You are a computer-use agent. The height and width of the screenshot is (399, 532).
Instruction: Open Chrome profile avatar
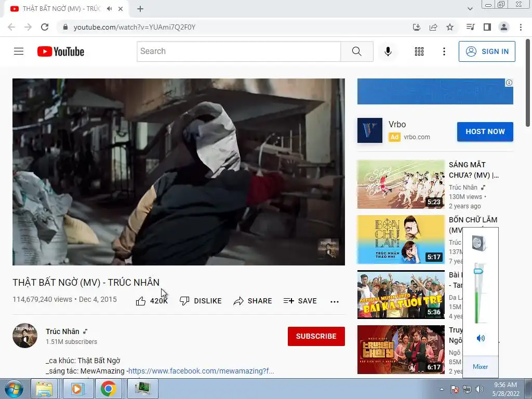point(504,27)
